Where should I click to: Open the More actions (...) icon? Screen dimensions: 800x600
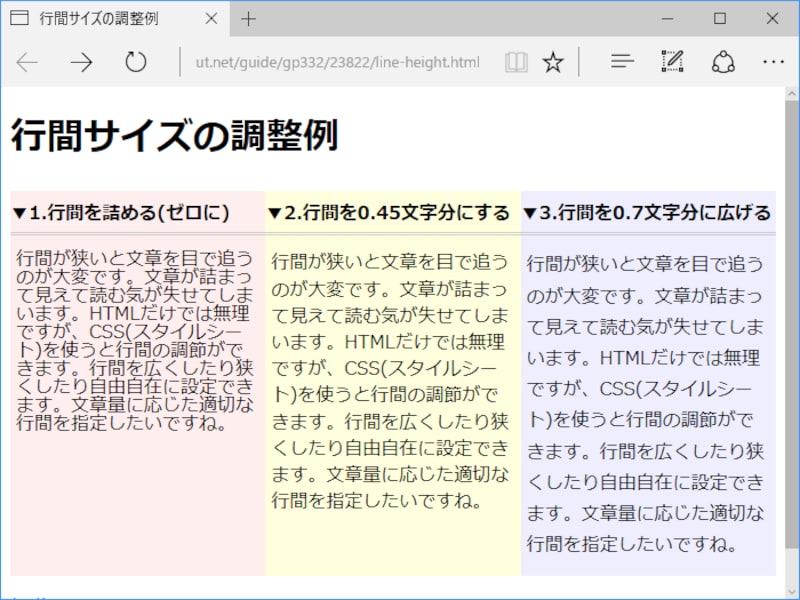(x=774, y=61)
